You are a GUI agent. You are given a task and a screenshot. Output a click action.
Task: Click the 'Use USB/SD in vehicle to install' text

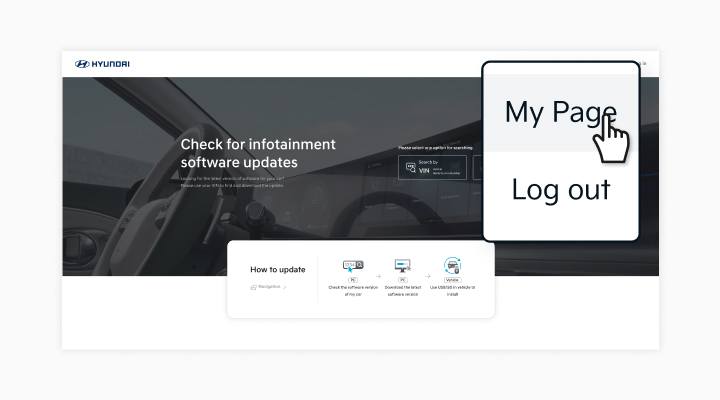point(452,291)
